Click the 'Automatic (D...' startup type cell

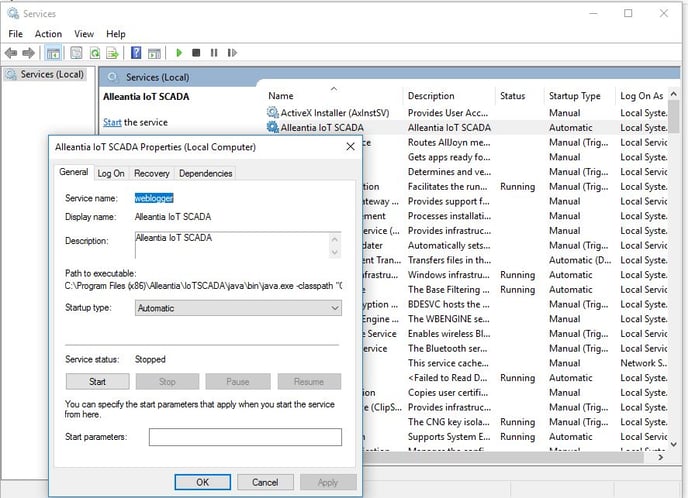tap(580, 260)
